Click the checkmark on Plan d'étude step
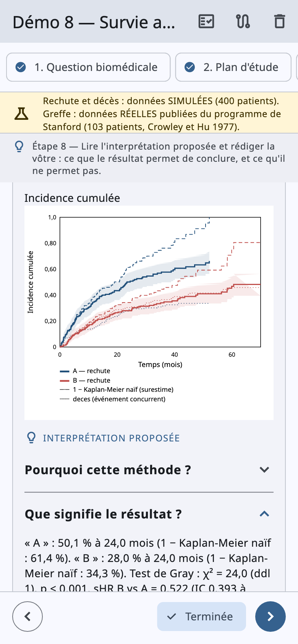This screenshot has height=644, width=298. [190, 67]
